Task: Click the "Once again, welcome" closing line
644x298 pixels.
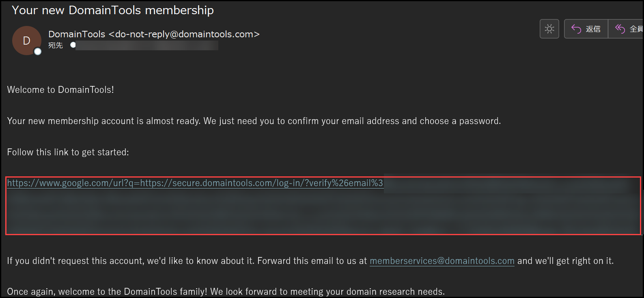Action: coord(226,292)
